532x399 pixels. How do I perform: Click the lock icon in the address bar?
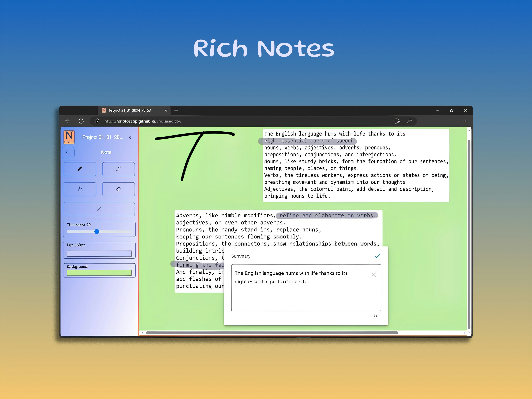point(97,121)
